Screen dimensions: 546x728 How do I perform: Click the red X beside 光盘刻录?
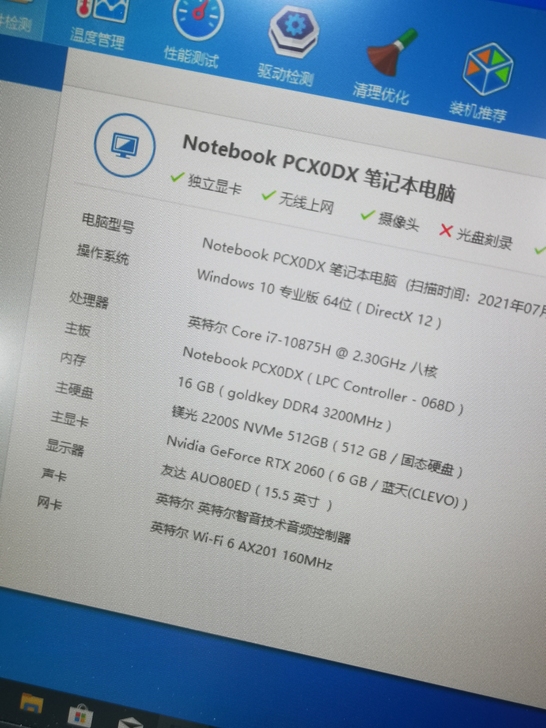point(446,230)
